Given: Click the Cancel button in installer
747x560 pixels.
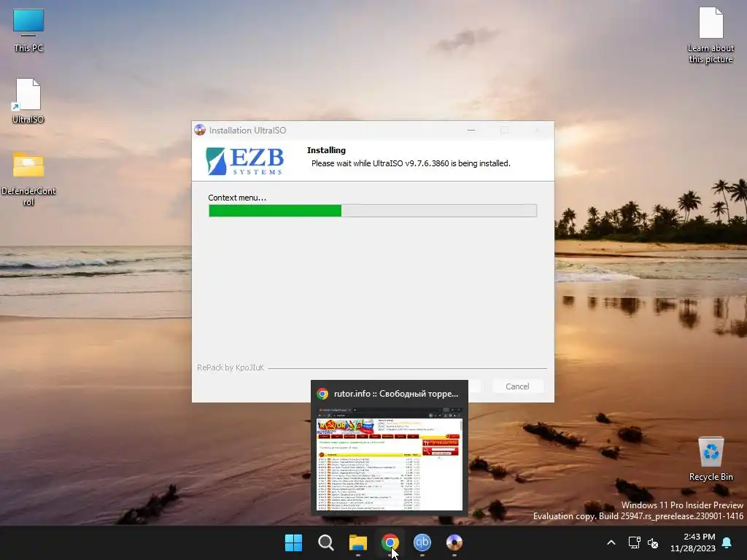Looking at the screenshot, I should tap(517, 386).
